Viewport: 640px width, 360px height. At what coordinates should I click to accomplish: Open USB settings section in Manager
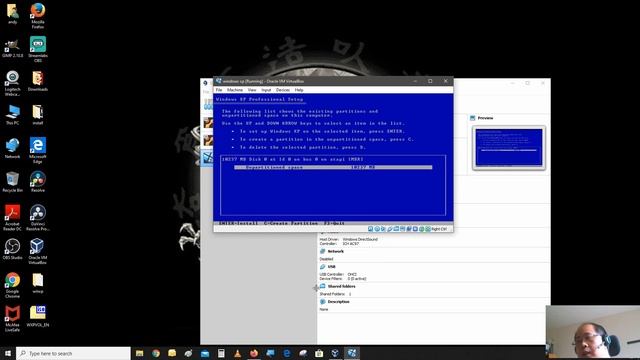coord(331,267)
